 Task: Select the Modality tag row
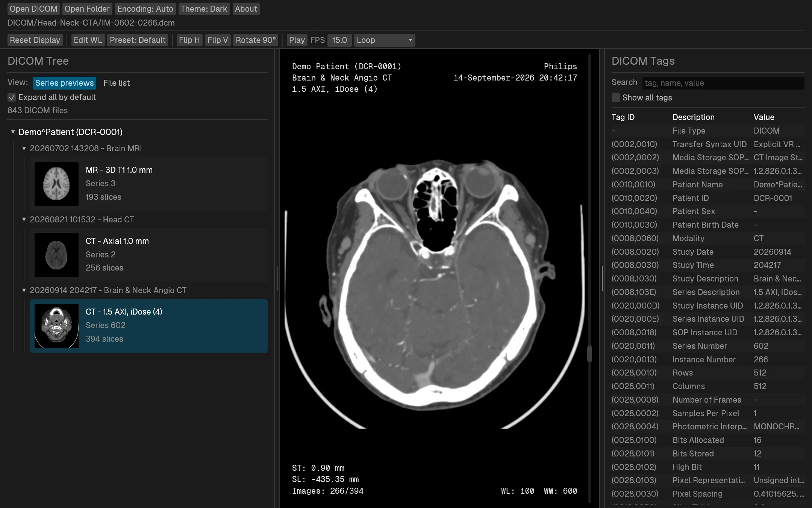[708, 238]
